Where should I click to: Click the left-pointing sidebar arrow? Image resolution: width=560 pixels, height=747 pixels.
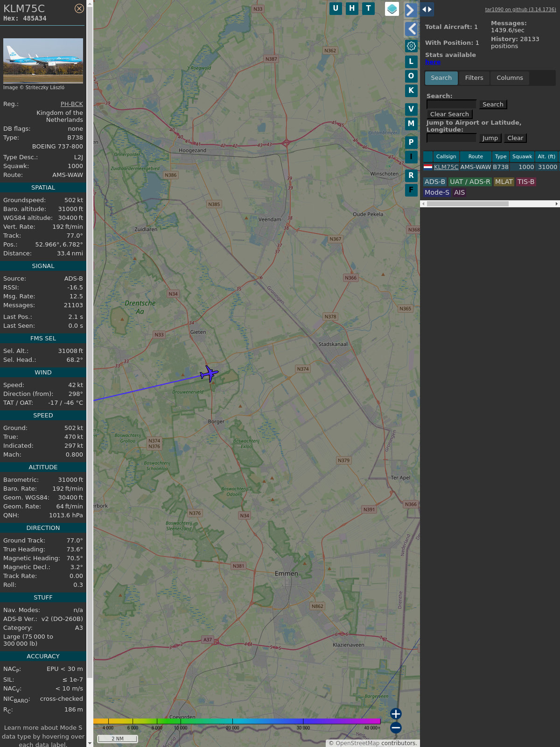point(411,29)
